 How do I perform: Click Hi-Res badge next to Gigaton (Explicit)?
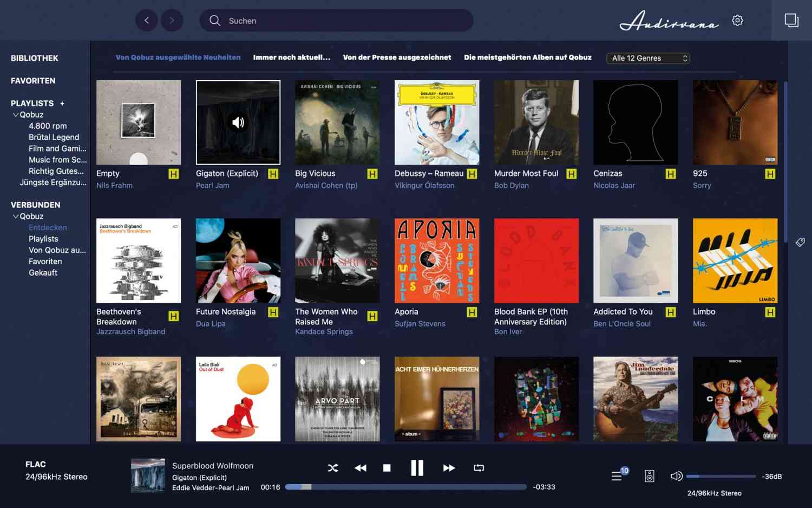(x=273, y=174)
